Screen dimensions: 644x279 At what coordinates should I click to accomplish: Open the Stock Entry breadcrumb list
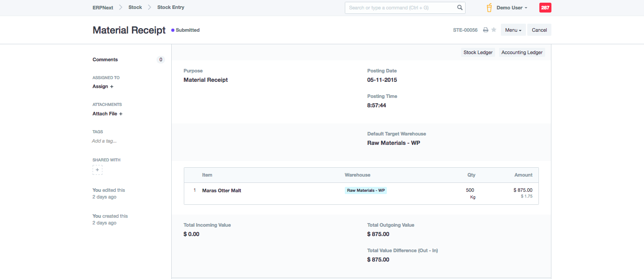pos(170,8)
